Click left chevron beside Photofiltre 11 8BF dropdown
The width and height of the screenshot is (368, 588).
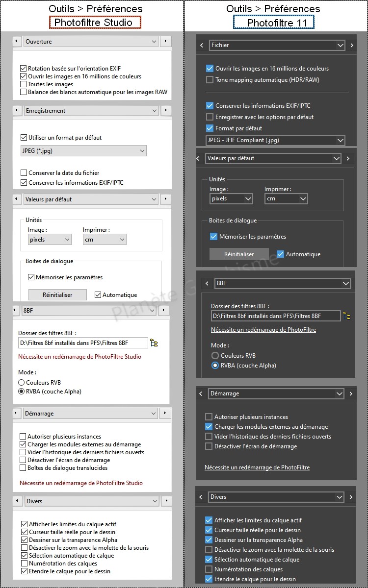(207, 283)
